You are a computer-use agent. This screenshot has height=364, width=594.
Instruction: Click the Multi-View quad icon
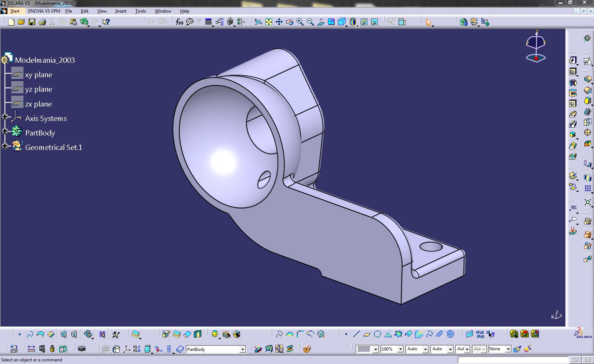pyautogui.click(x=331, y=22)
